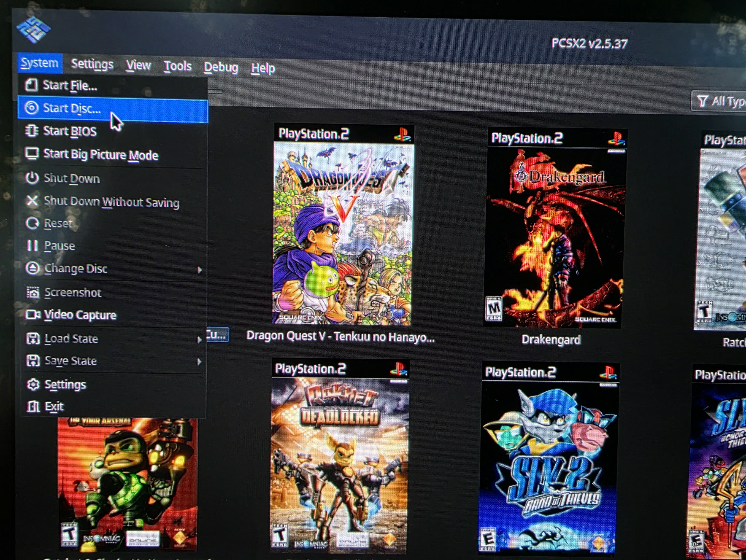Image resolution: width=746 pixels, height=560 pixels.
Task: Click the Change Disc eject icon
Action: point(33,268)
